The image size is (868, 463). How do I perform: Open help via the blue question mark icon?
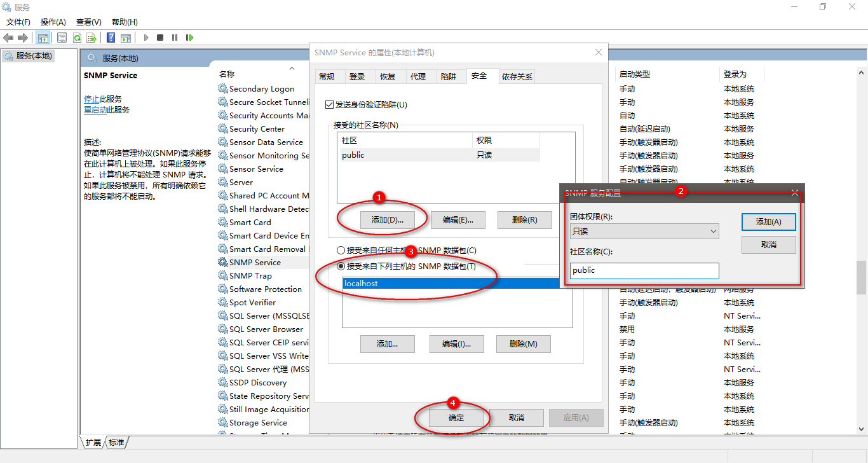(x=110, y=37)
